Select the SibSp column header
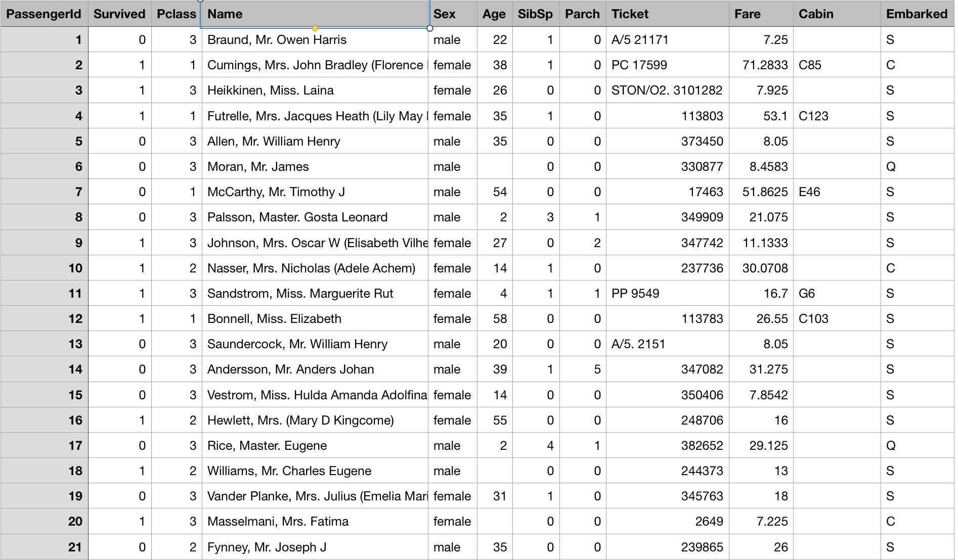958x560 pixels. [536, 14]
